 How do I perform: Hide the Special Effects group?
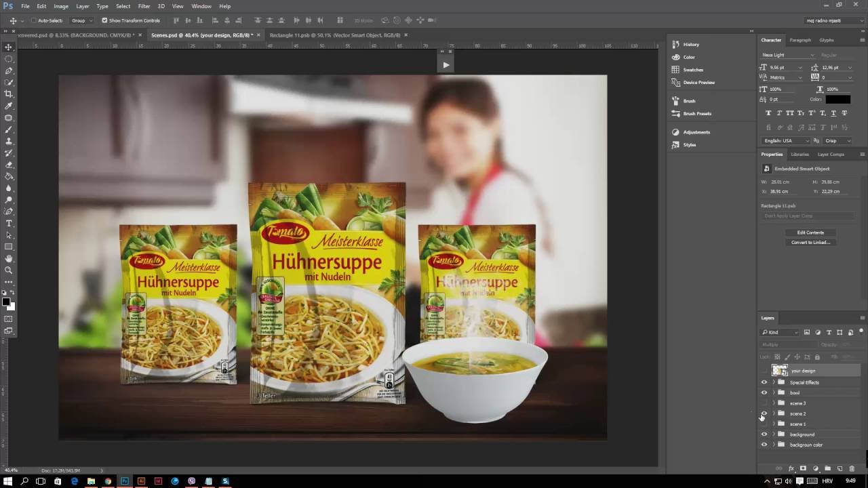764,382
